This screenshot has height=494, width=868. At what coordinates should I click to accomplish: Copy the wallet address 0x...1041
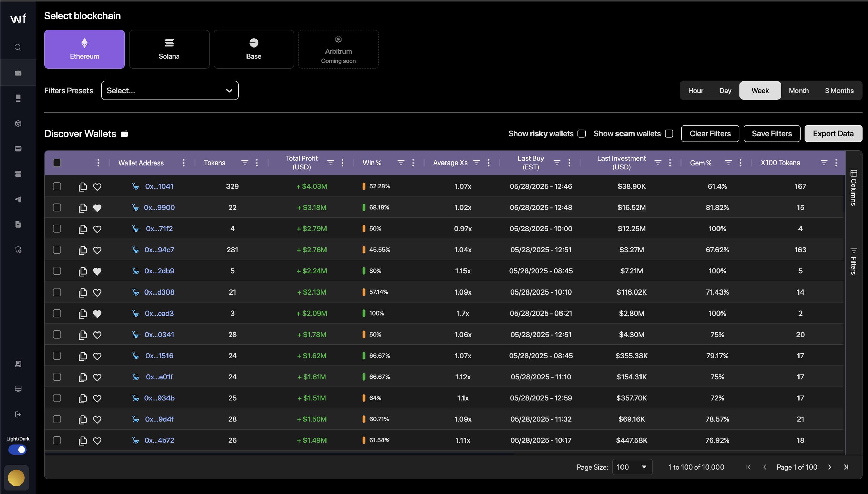(83, 187)
